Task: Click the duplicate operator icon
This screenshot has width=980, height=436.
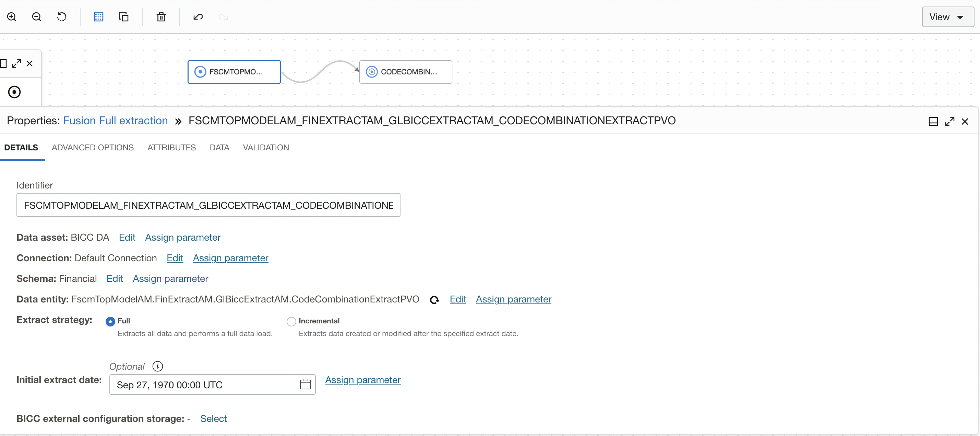Action: 124,17
